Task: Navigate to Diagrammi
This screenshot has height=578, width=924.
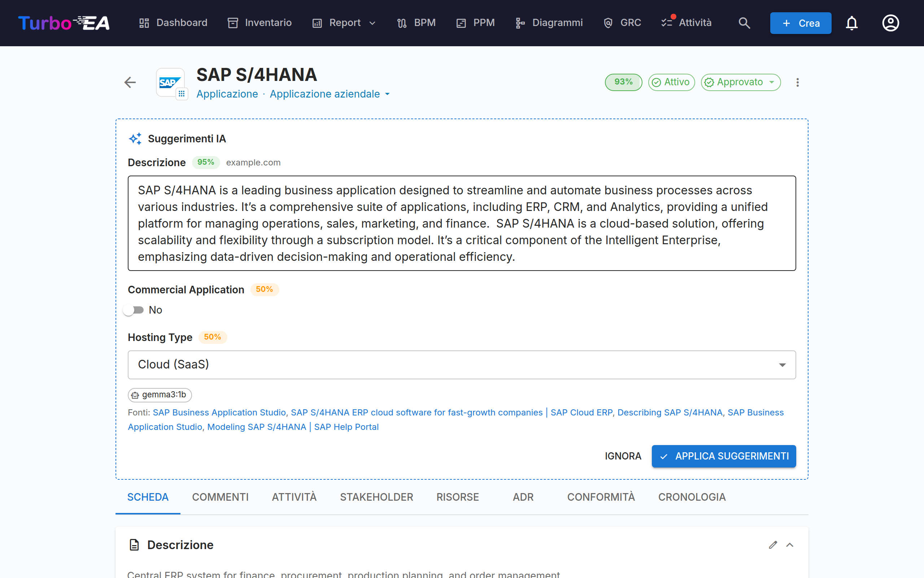Action: point(549,23)
